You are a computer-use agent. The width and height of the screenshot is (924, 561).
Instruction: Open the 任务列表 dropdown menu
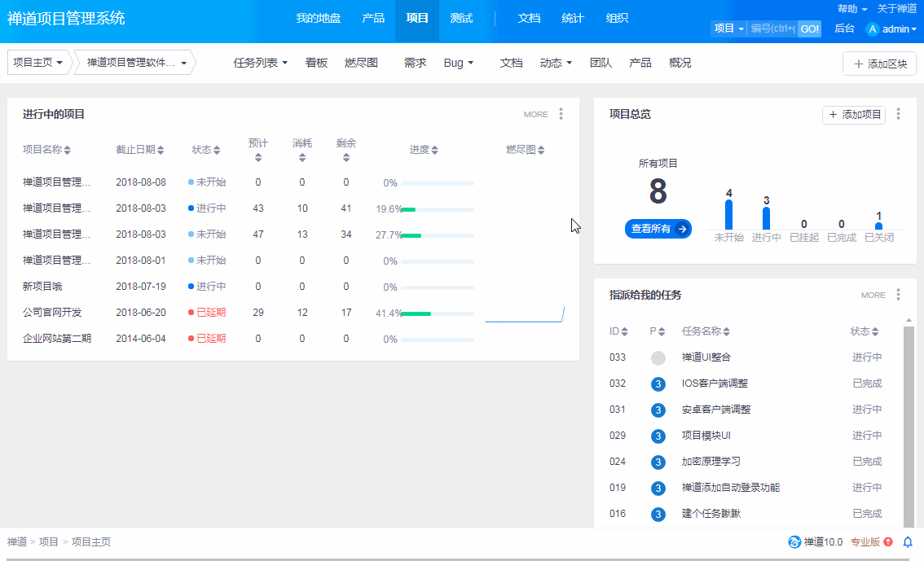(261, 63)
